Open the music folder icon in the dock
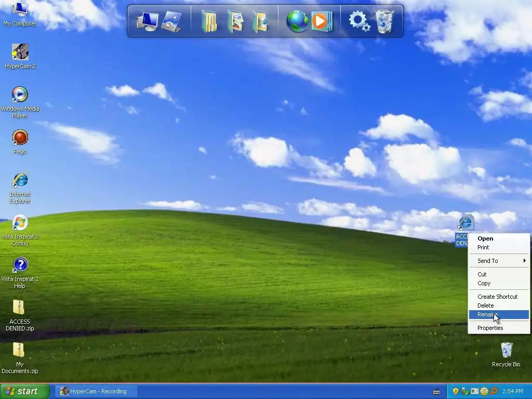Screen dimensions: 532x399 [x=260, y=21]
